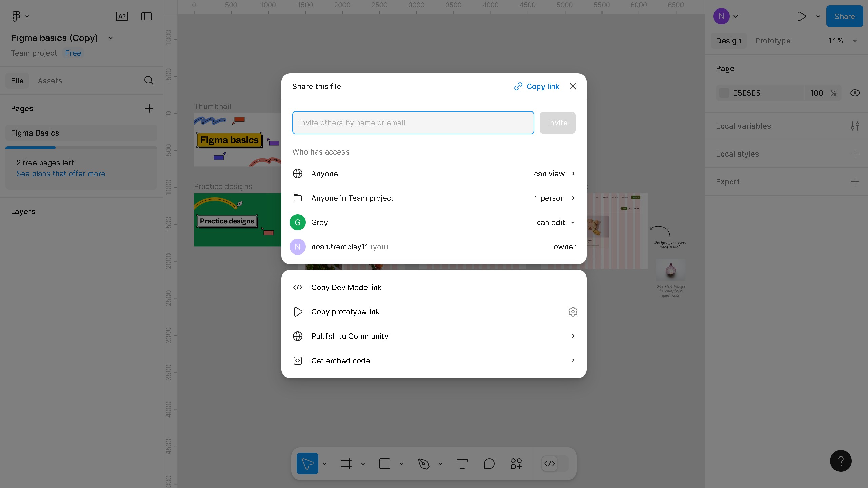The width and height of the screenshot is (868, 488).
Task: Click the Figma main menu logo
Action: click(x=16, y=16)
